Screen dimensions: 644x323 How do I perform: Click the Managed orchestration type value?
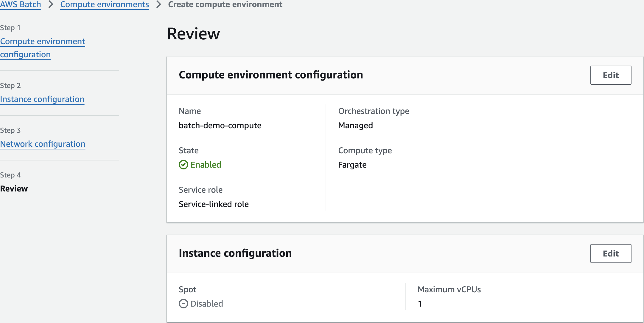coord(355,125)
